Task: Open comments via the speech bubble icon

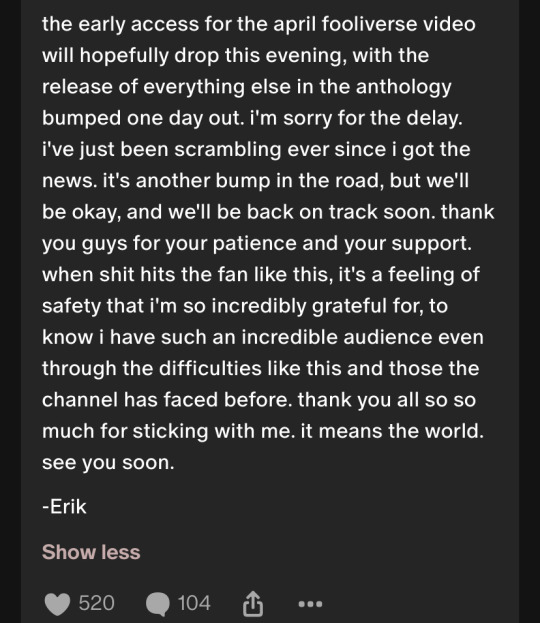Action: coord(157,604)
